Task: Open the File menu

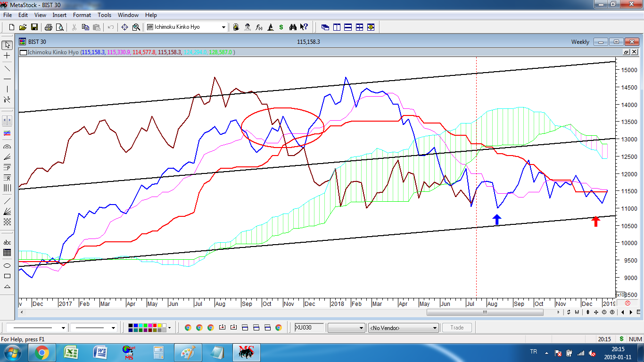Action: tap(7, 15)
